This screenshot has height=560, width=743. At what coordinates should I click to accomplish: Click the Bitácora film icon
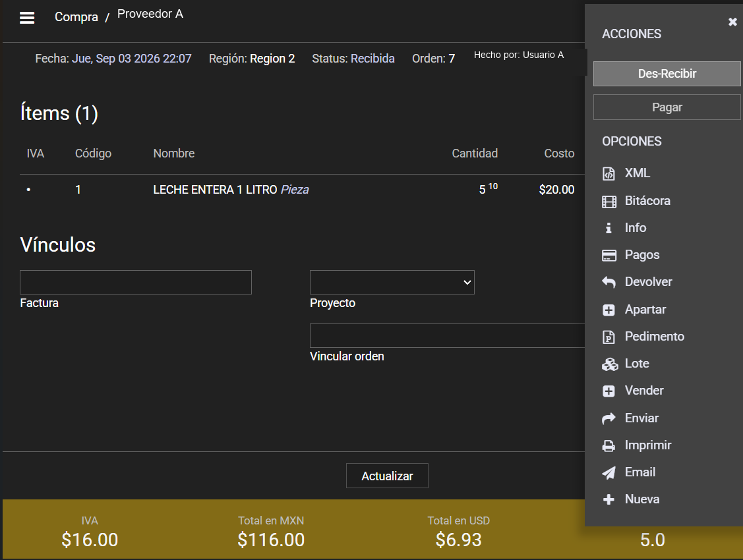609,202
